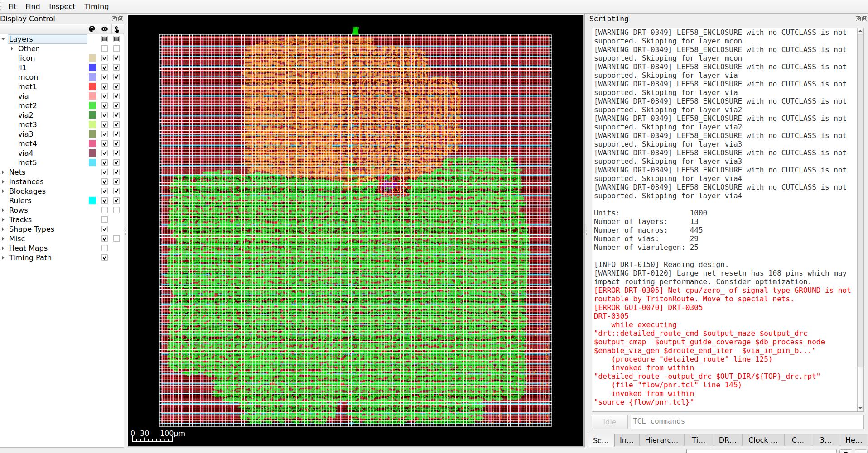Click the Fit menu button

pyautogui.click(x=12, y=6)
